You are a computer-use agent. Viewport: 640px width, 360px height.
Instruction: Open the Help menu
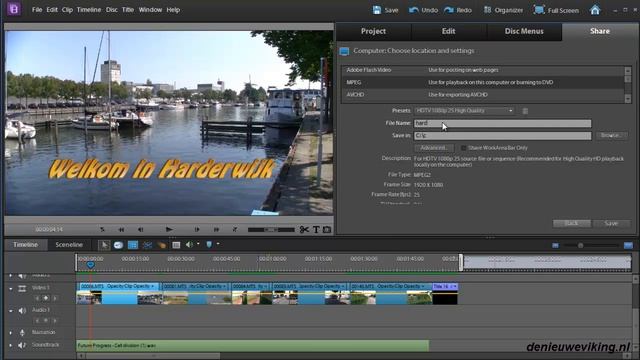click(x=173, y=10)
